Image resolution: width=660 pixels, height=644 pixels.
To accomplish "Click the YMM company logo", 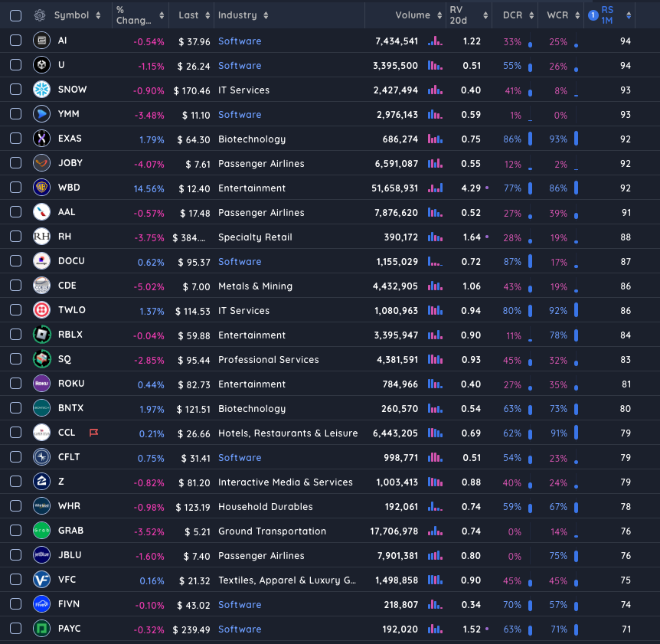I will point(41,113).
